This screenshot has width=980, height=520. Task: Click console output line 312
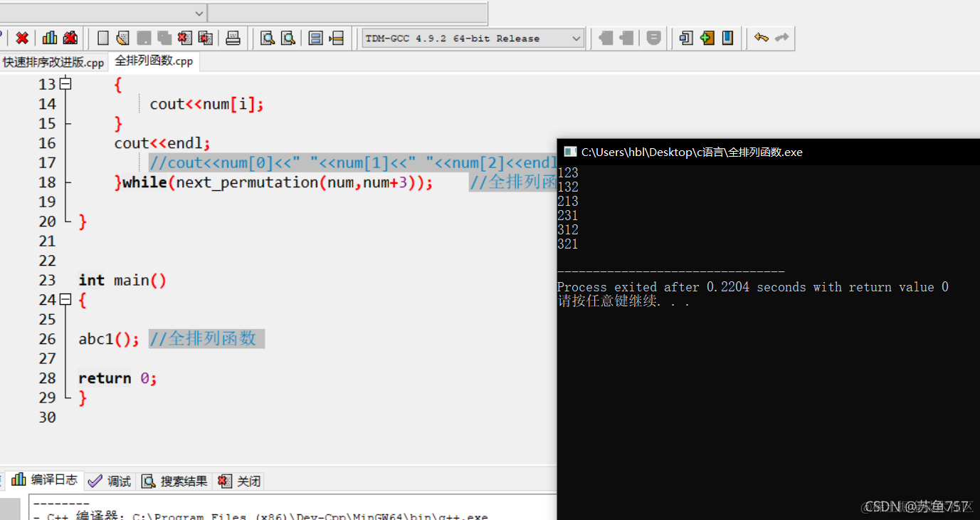tap(568, 229)
